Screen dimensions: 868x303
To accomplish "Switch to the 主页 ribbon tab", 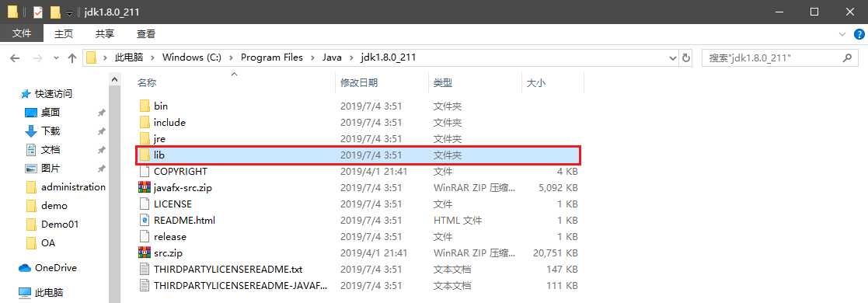I will tap(64, 33).
